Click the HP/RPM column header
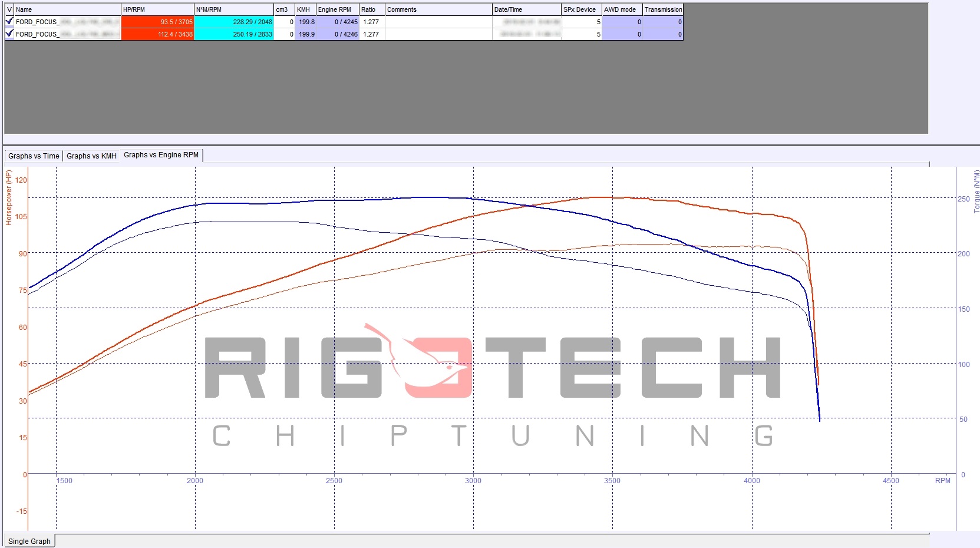Image resolution: width=980 pixels, height=548 pixels. click(157, 9)
